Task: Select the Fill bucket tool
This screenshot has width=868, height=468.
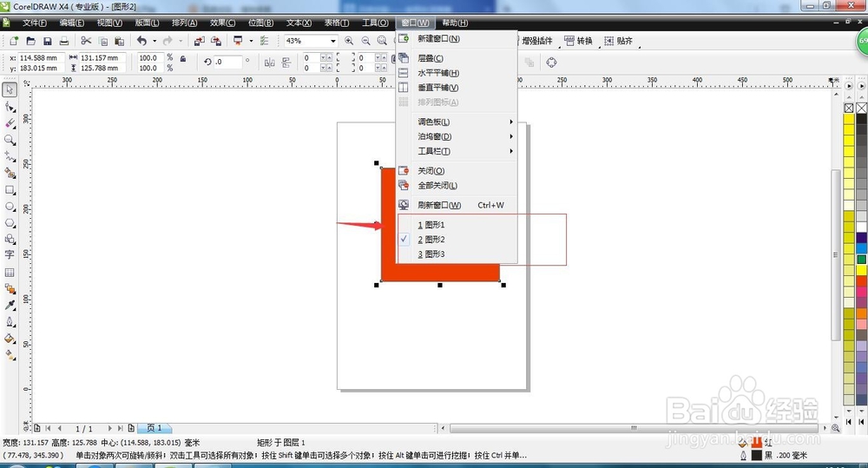Action: [10, 339]
